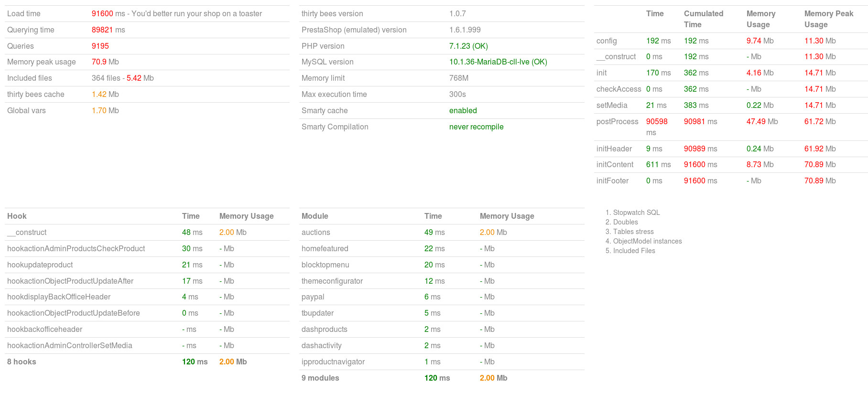Click hookactionAdminProductsCheckProduct hook name
The image size is (868, 394).
[76, 249]
